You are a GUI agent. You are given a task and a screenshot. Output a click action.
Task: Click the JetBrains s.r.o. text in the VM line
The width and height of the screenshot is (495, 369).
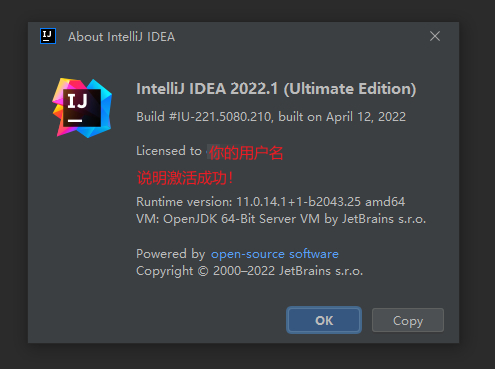click(384, 219)
